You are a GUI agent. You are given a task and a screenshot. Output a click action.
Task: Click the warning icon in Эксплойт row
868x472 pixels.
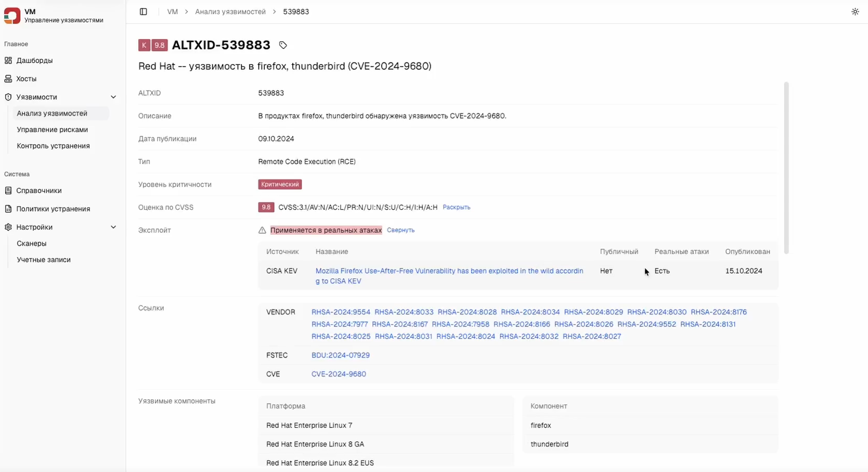(262, 230)
